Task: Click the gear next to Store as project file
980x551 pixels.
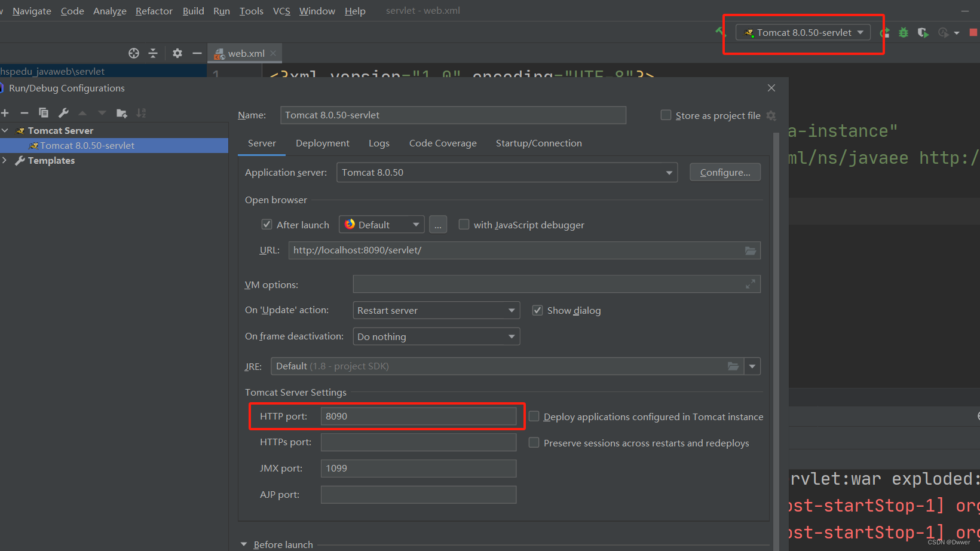Action: pyautogui.click(x=771, y=115)
